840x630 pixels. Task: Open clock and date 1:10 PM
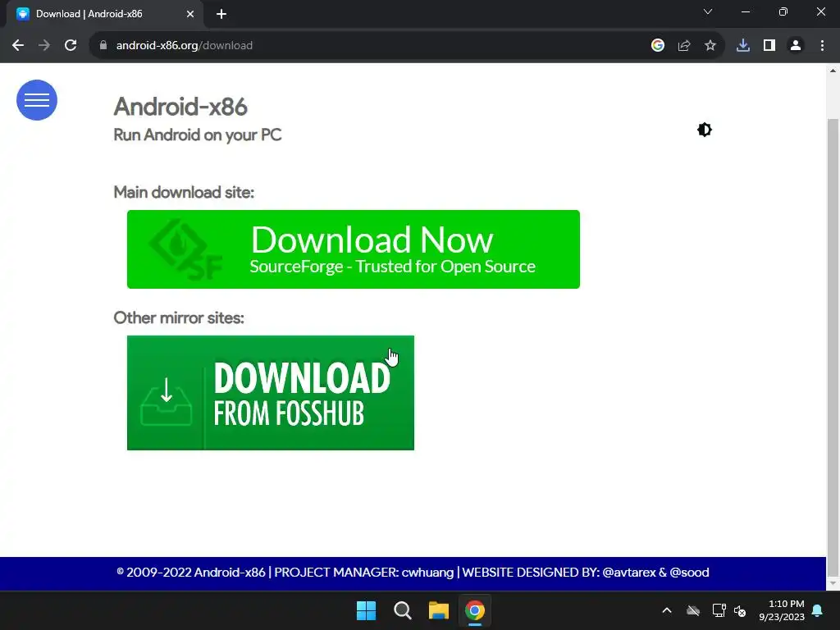[782, 610]
